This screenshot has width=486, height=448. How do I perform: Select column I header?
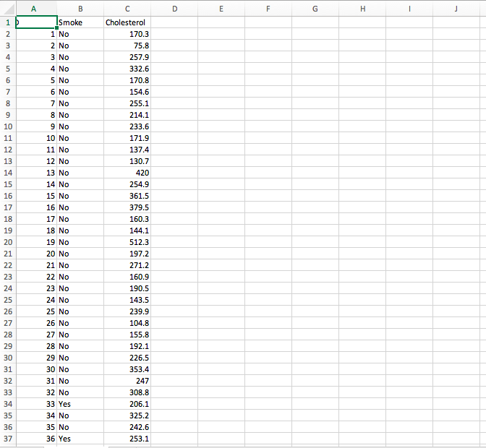point(409,9)
